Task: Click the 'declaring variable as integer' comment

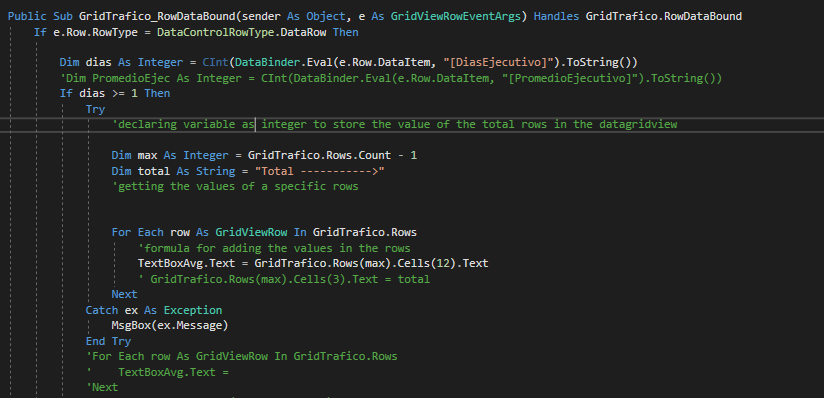Action: pyautogui.click(x=394, y=125)
